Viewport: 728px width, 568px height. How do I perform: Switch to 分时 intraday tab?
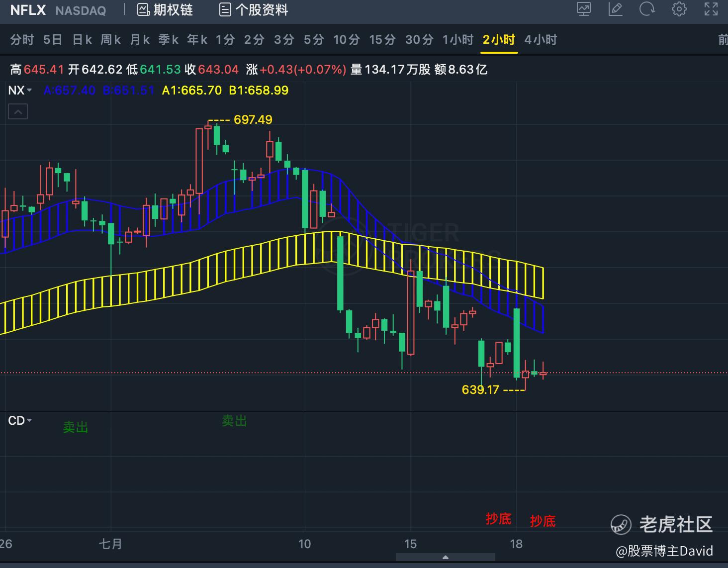point(22,40)
